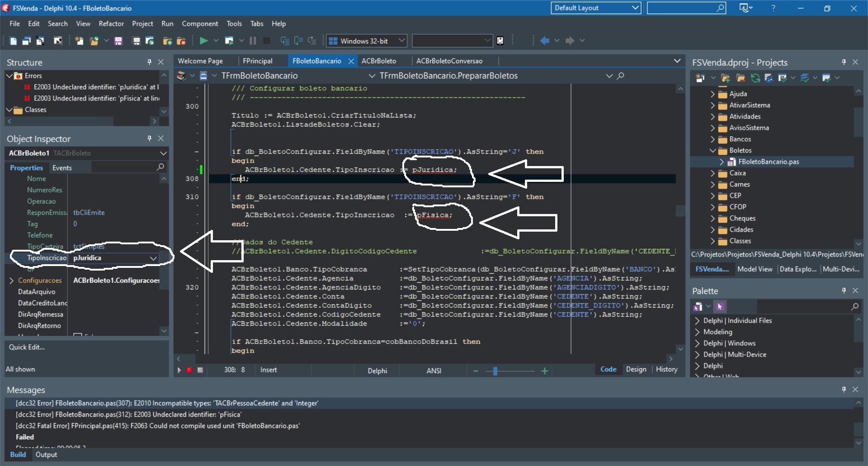This screenshot has height=466, width=868.
Task: Stop macro recording square button
Action: click(x=200, y=370)
